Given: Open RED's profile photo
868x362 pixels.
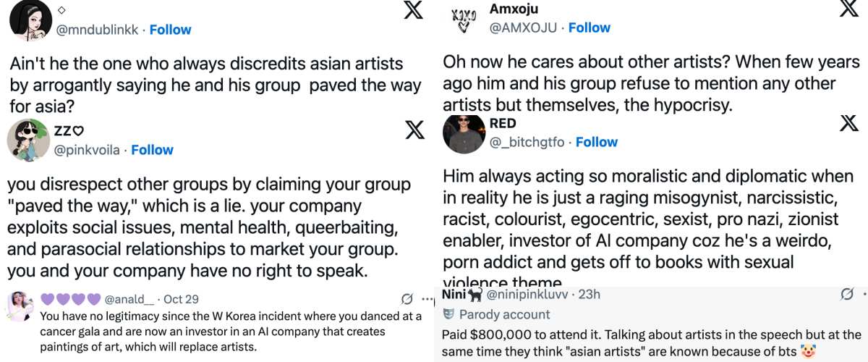Looking at the screenshot, I should (x=463, y=135).
